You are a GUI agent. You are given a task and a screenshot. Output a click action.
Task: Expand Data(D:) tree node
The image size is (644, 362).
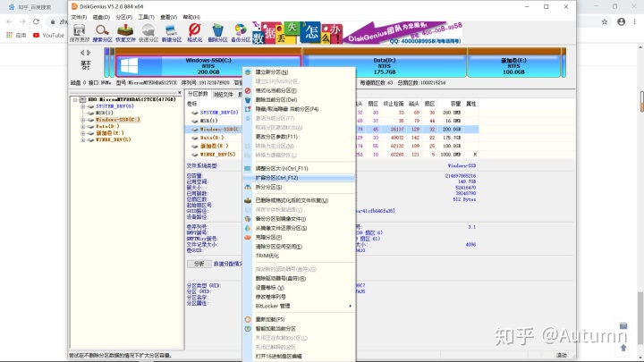click(x=82, y=126)
